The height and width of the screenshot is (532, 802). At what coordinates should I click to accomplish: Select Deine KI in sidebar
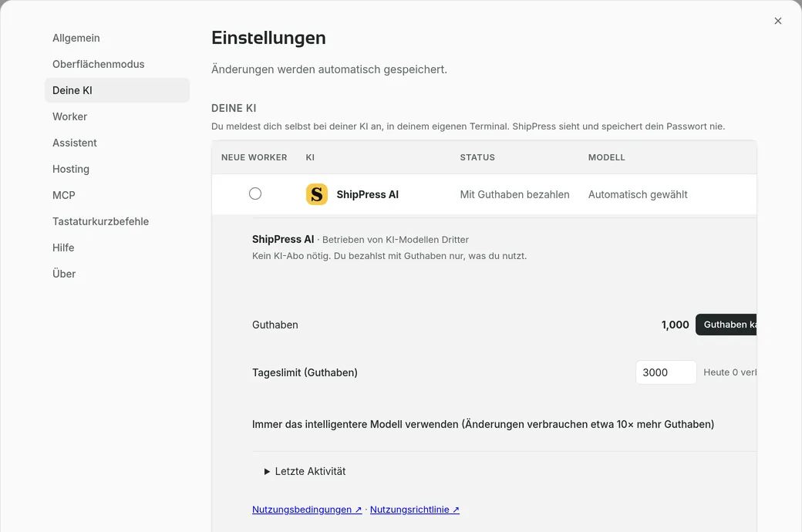tap(117, 90)
